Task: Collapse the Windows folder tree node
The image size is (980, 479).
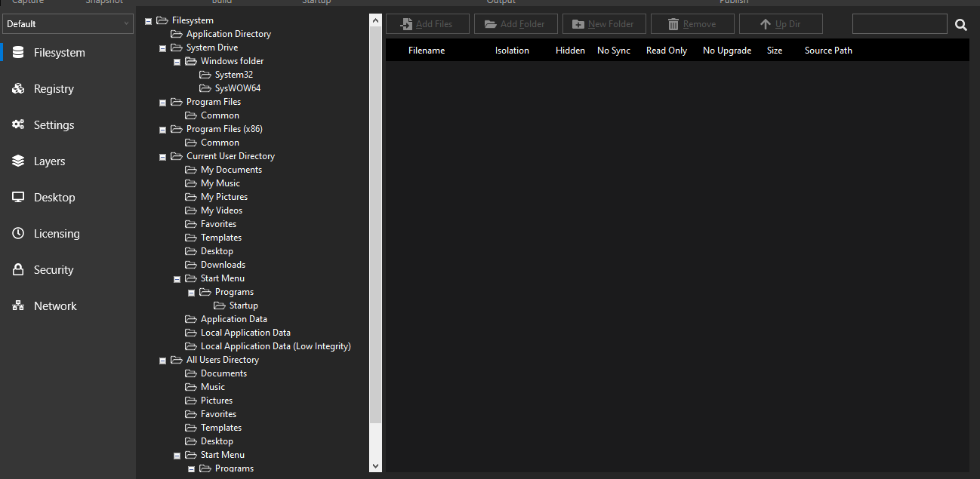Action: pyautogui.click(x=177, y=61)
